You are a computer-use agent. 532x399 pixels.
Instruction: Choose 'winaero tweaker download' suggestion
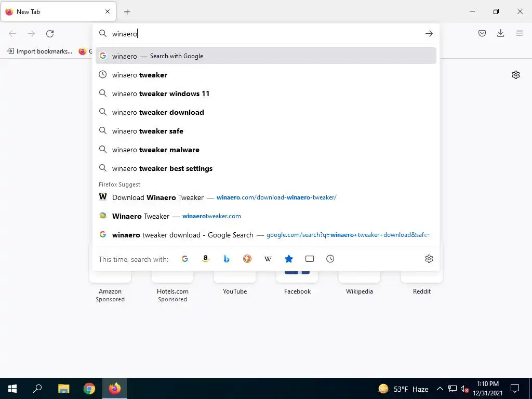click(265, 112)
